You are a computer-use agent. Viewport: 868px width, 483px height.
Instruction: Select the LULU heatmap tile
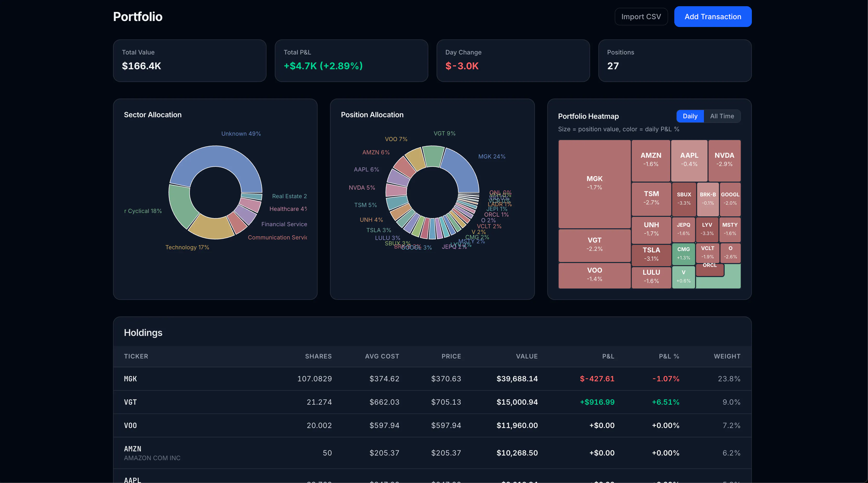click(x=651, y=277)
